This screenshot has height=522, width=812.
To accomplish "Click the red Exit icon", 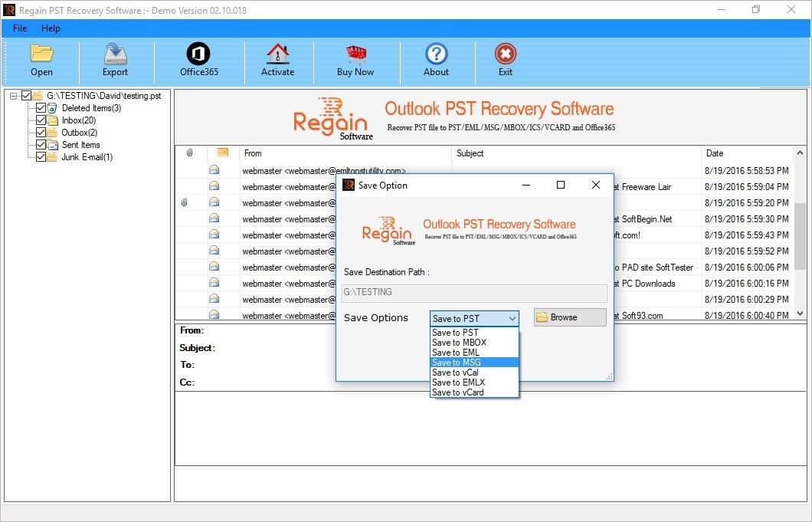I will pyautogui.click(x=506, y=54).
